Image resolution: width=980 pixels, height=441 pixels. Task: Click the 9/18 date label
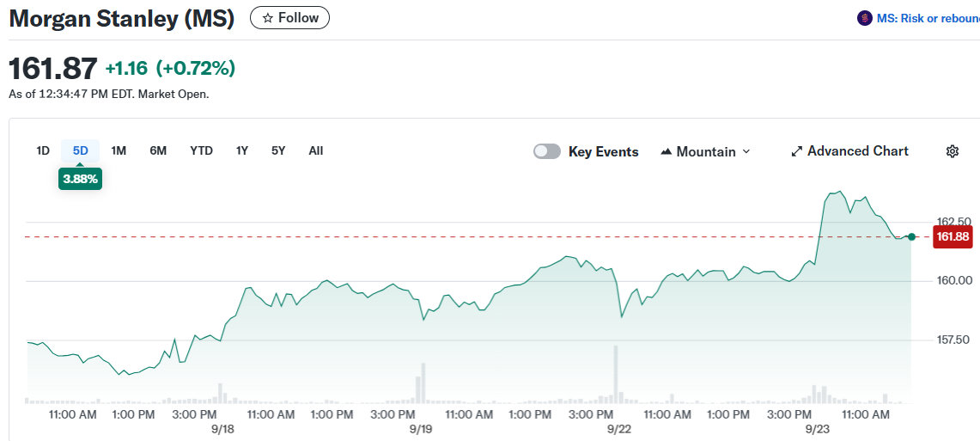pyautogui.click(x=222, y=429)
